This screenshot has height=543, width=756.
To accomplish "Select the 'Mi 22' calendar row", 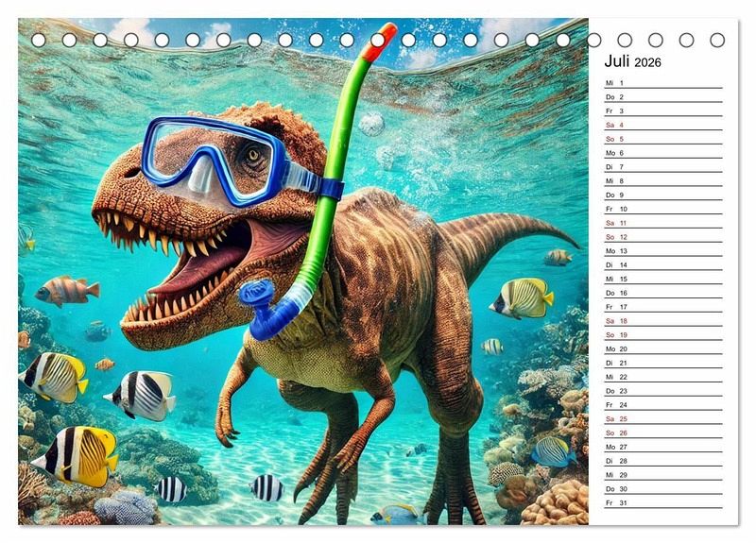I will tap(663, 376).
